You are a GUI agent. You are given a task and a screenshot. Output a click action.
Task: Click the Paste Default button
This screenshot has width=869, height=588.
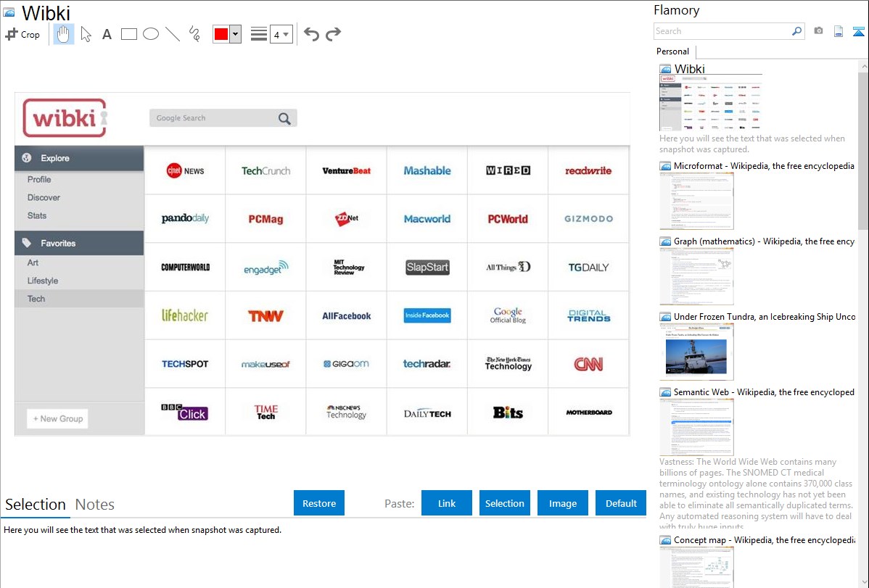point(621,503)
